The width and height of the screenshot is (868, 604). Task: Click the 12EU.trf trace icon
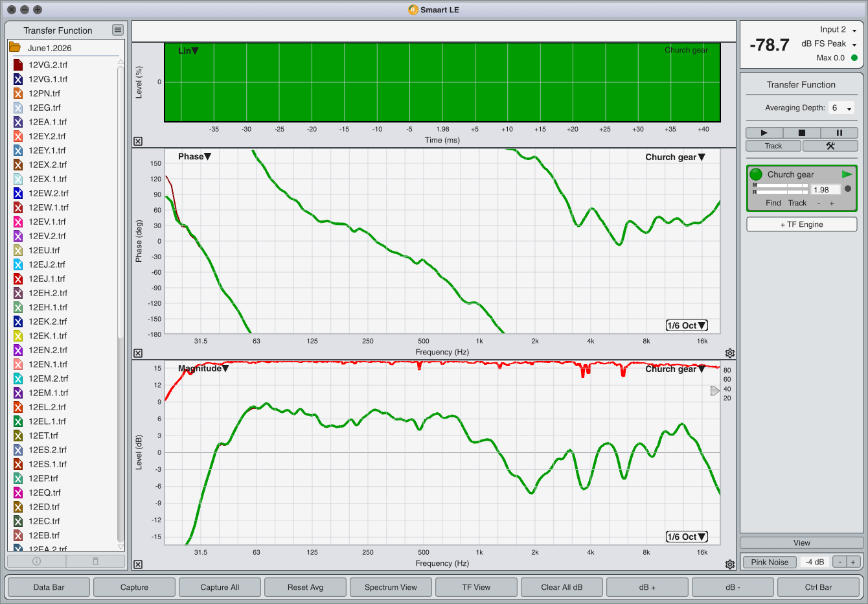(x=18, y=250)
